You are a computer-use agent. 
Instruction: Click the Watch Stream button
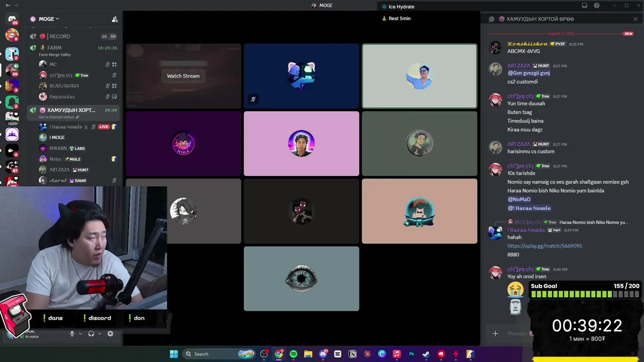(183, 76)
